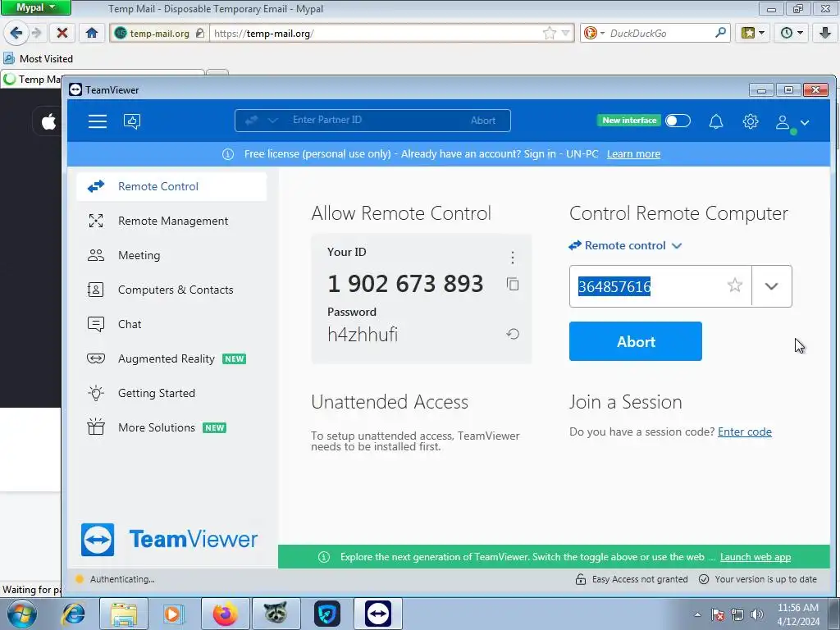The image size is (840, 630).
Task: Click the TeamViewer logo in sidebar
Action: click(169, 540)
